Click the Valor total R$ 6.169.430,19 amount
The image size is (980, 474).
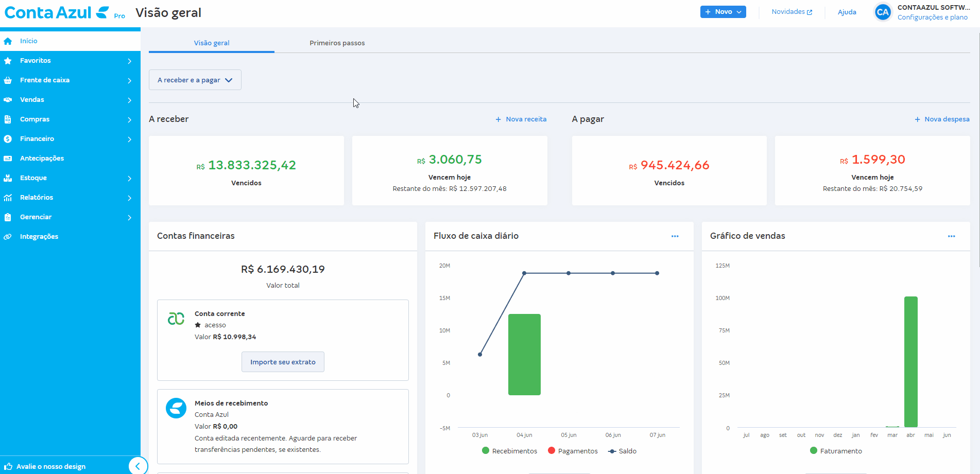(283, 269)
